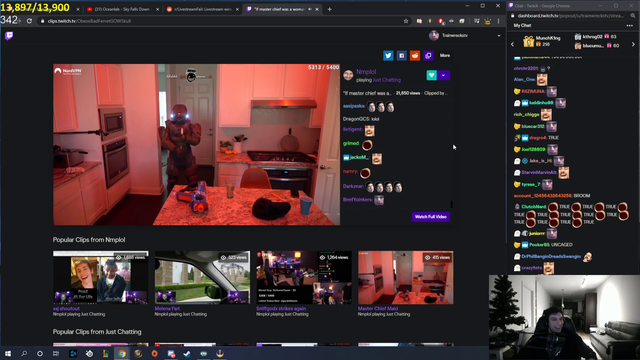Share the clip on Twitter
Image resolution: width=640 pixels, height=360 pixels.
pos(388,56)
